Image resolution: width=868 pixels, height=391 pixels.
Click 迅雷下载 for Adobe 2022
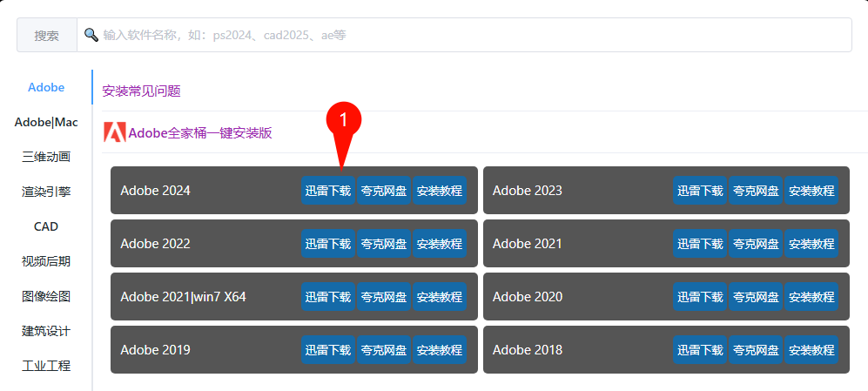pyautogui.click(x=328, y=244)
